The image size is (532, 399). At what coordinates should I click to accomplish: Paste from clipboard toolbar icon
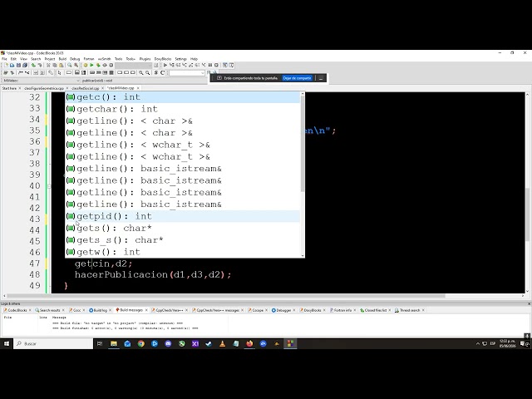click(61, 65)
